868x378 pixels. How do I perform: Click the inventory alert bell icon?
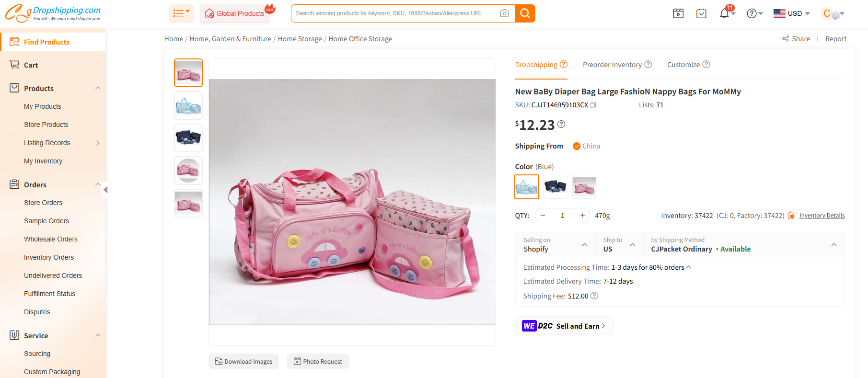click(791, 215)
